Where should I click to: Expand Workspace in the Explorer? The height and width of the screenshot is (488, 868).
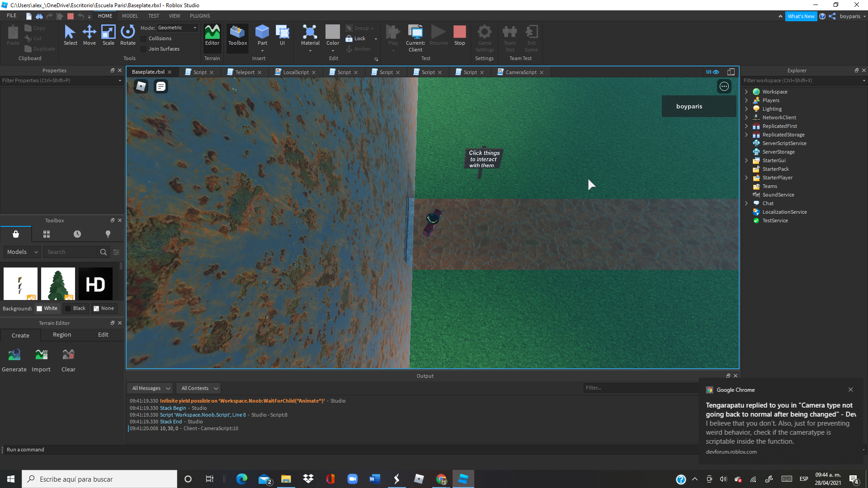(x=746, y=91)
